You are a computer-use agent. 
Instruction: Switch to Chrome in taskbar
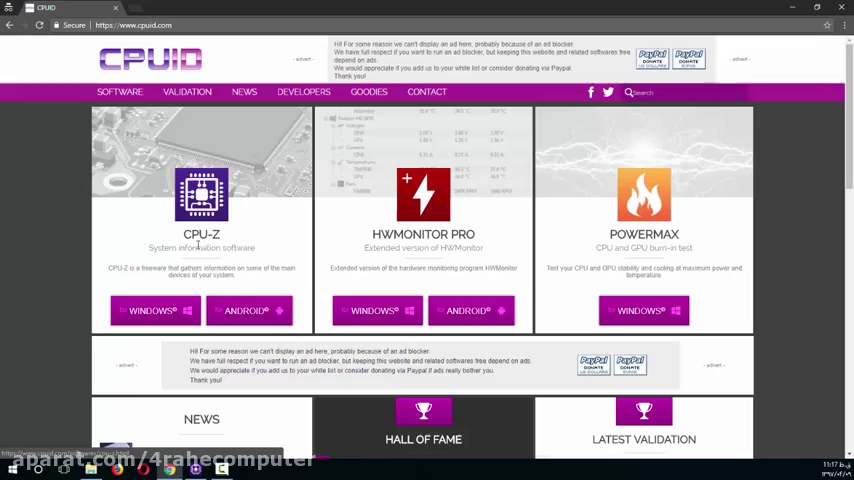pos(169,469)
